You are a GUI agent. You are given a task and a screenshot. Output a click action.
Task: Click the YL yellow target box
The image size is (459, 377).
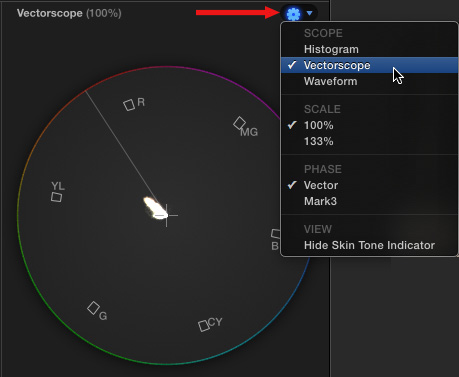tap(56, 197)
